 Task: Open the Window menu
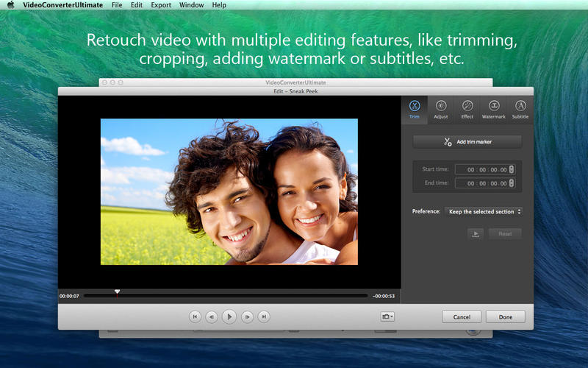pos(191,5)
